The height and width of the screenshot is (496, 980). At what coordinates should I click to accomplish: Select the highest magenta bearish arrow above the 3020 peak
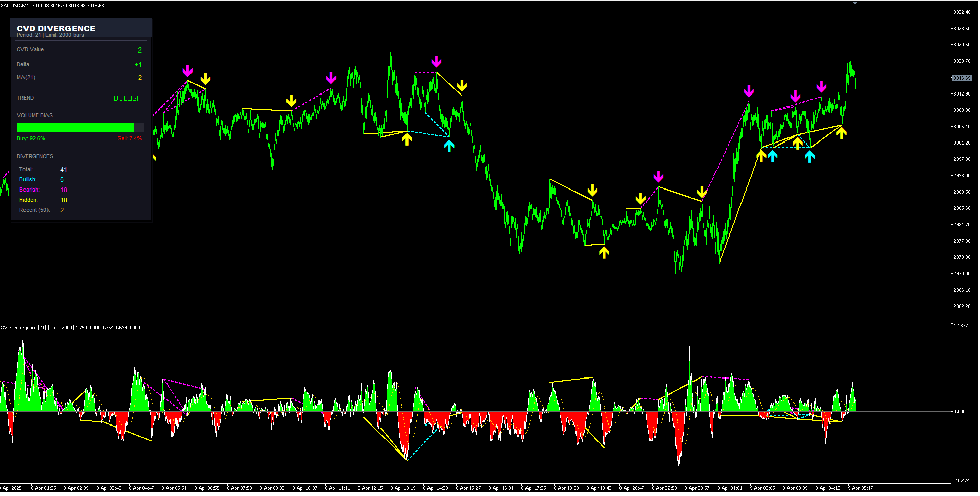click(x=436, y=62)
